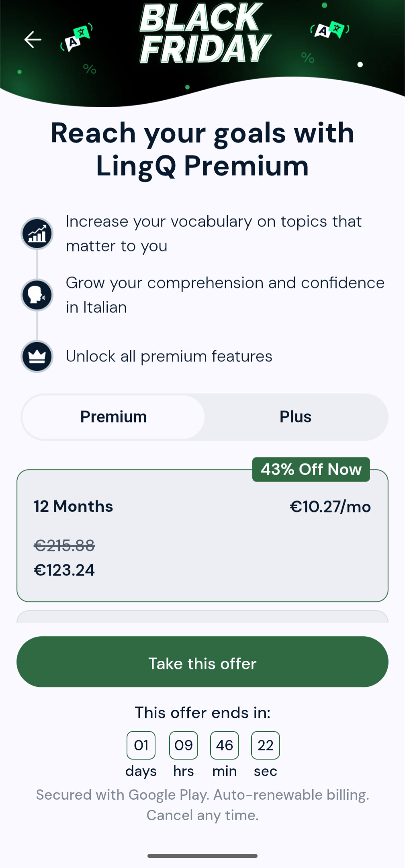This screenshot has width=405, height=868.
Task: Click the Black Friday banner title
Action: point(204,33)
